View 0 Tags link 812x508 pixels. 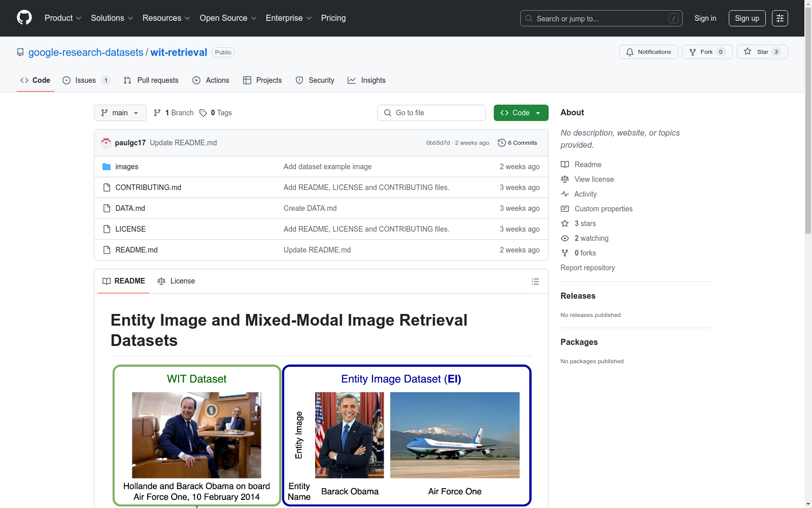click(216, 113)
